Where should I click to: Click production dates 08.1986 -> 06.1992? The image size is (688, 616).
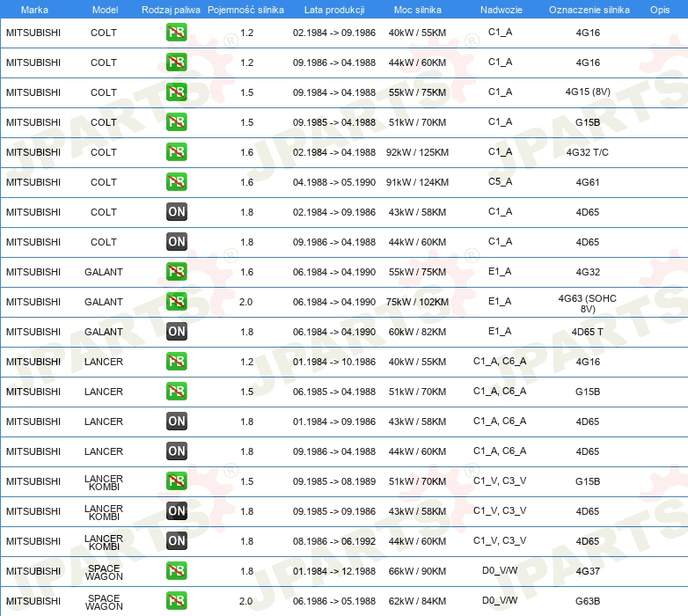(x=334, y=541)
